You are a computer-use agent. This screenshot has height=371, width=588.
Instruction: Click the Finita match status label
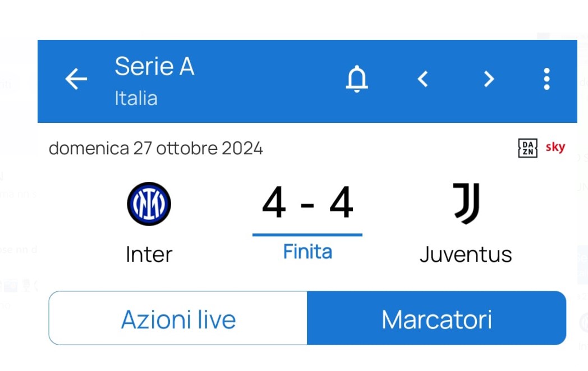(x=307, y=251)
